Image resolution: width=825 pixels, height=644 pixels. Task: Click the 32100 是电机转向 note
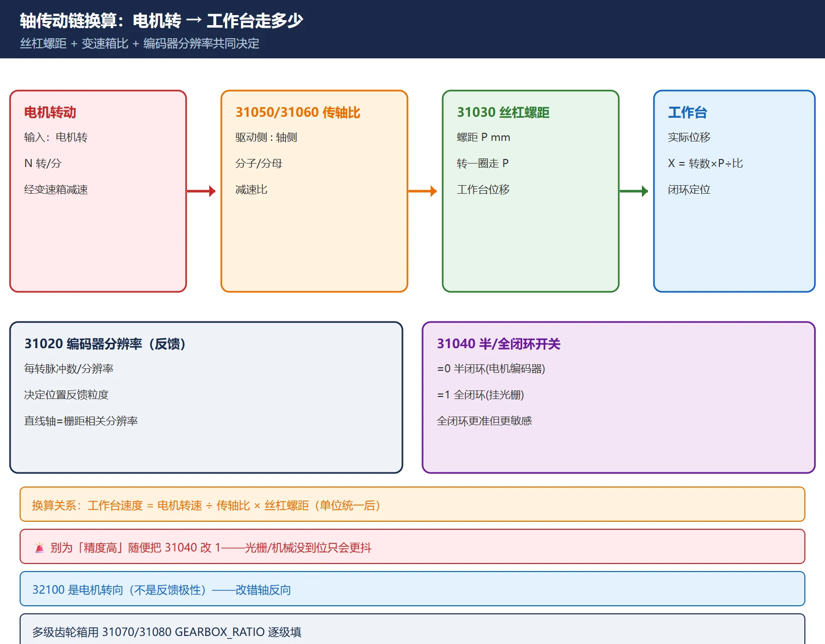[412, 589]
